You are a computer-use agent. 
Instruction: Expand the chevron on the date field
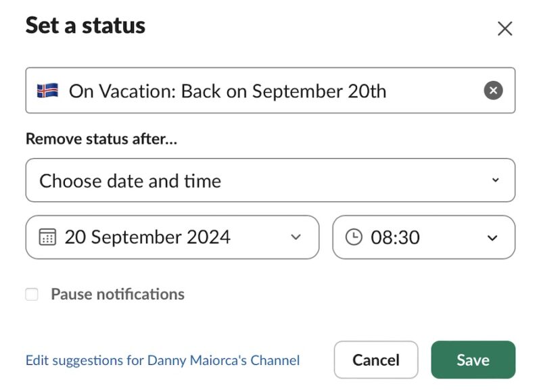[x=296, y=237]
